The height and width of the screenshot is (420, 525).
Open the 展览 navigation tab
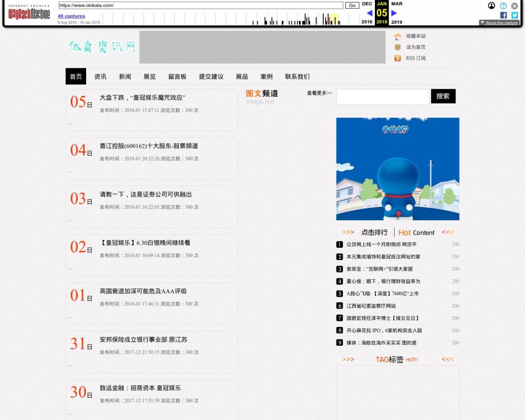click(x=150, y=76)
